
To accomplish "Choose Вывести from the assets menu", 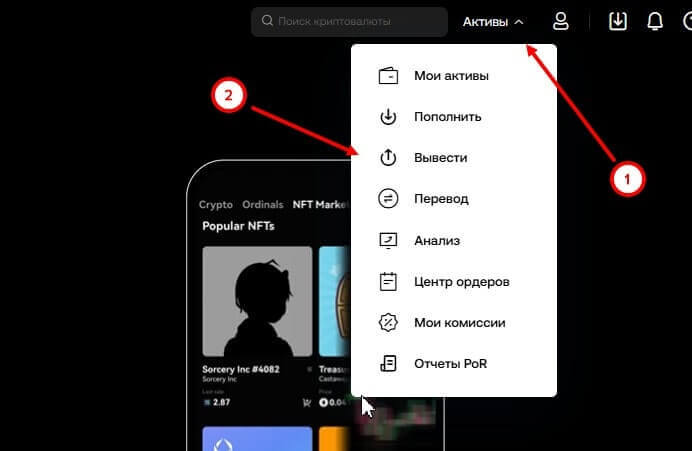I will coord(440,158).
